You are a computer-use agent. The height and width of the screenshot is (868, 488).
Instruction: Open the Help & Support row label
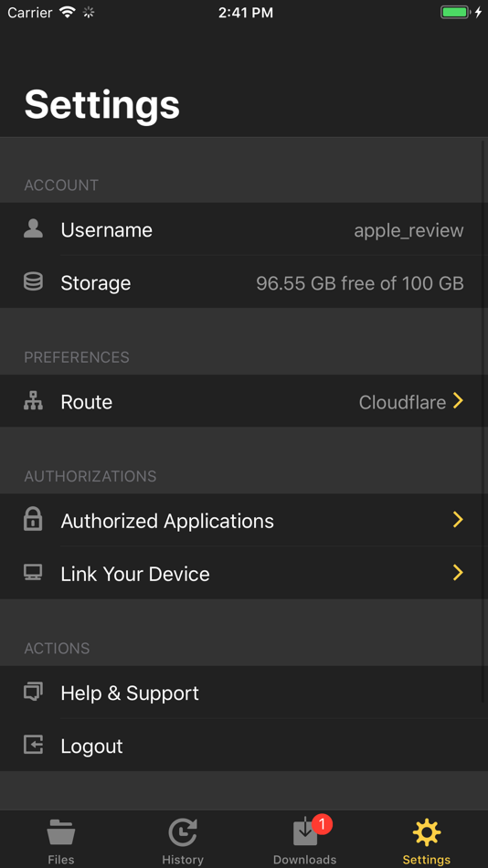pos(130,693)
